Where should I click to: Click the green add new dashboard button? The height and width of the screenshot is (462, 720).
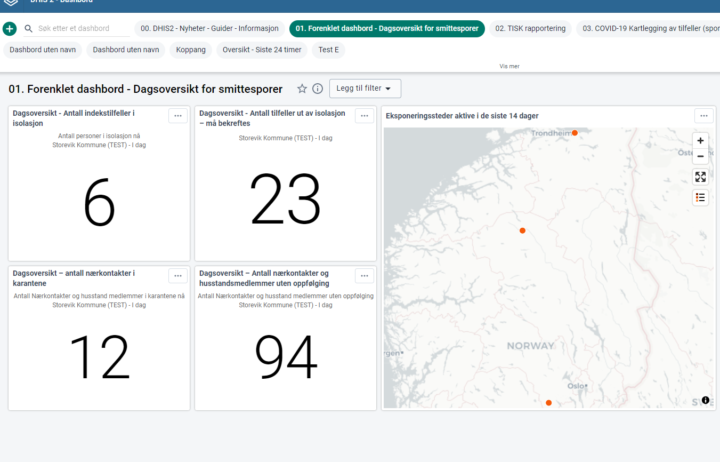coord(10,28)
